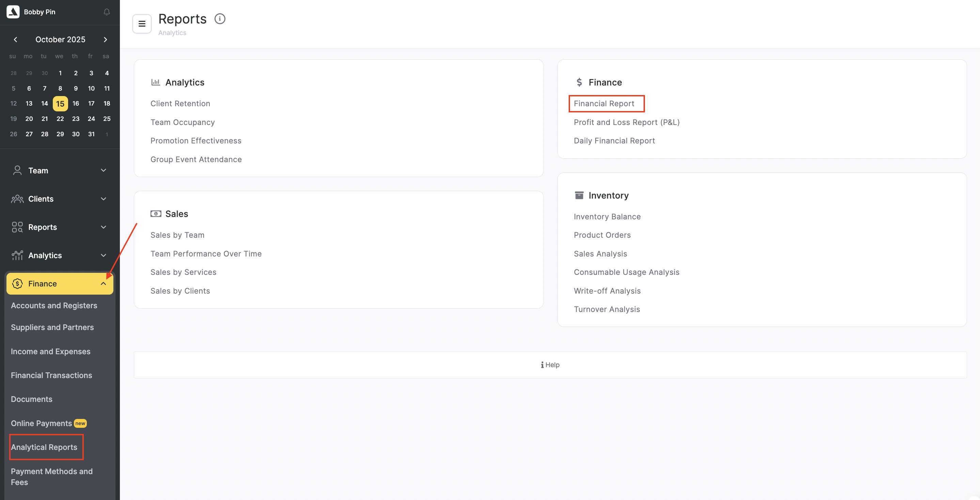This screenshot has width=980, height=500.
Task: Open Income and Expenses menu item
Action: 51,351
